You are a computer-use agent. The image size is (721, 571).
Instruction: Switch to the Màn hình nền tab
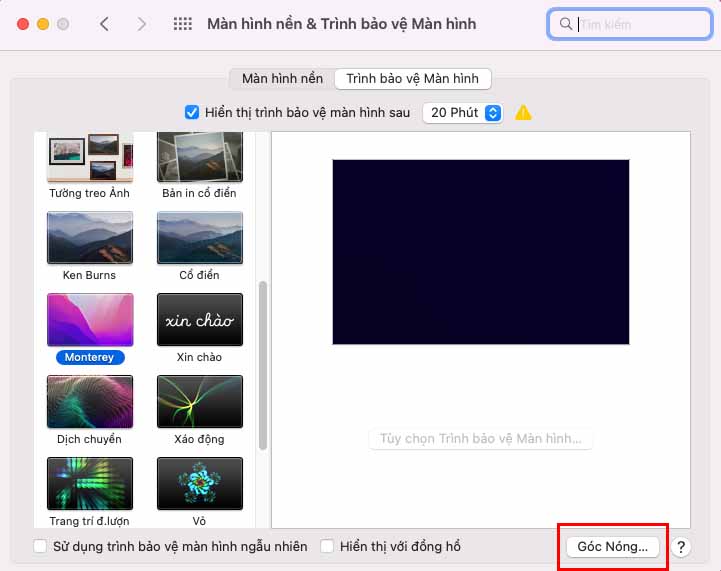(282, 79)
